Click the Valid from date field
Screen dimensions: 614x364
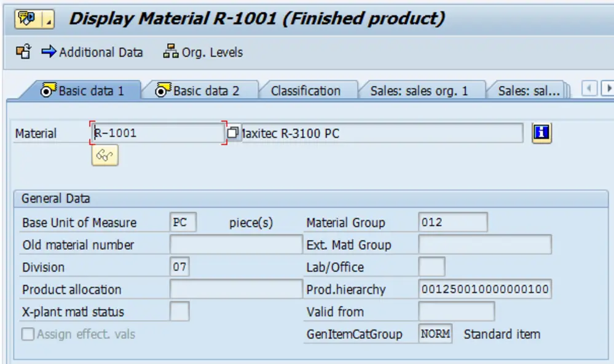pos(458,312)
